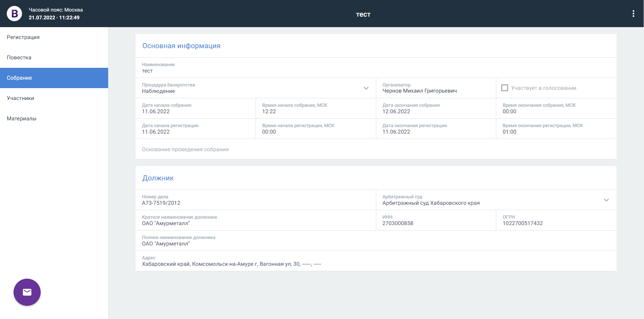
Task: Click the round B logo icon
Action: click(x=14, y=14)
